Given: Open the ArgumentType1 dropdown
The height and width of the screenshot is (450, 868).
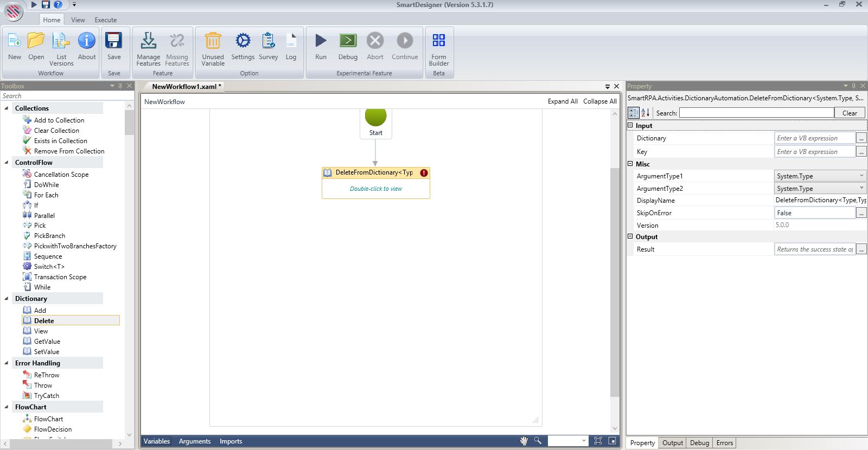Looking at the screenshot, I should click(x=861, y=176).
